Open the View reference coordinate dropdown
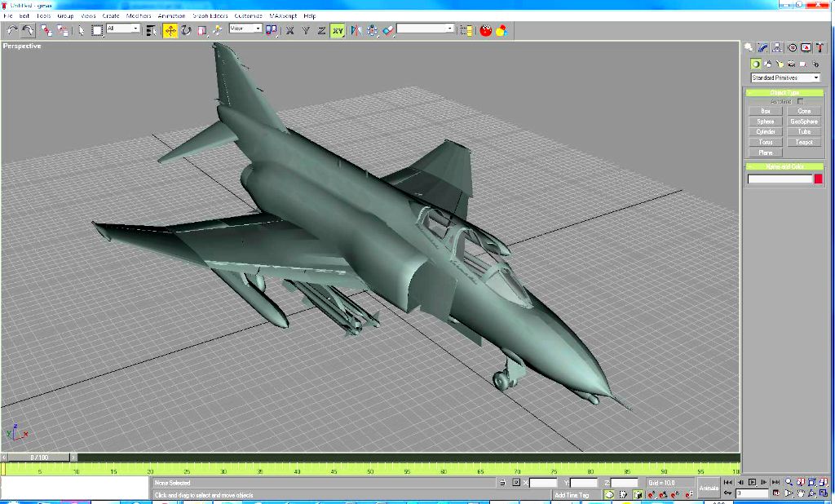 (245, 29)
